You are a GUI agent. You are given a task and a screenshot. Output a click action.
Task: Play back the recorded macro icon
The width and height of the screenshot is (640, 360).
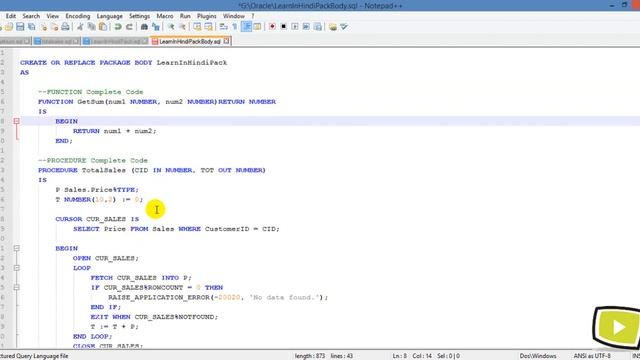[295, 27]
